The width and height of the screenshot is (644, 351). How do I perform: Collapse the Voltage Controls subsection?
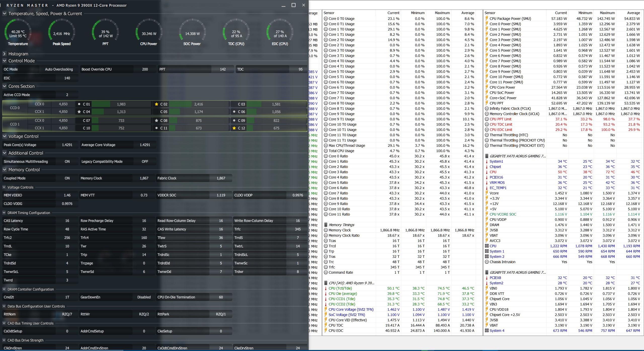[x=4, y=187]
